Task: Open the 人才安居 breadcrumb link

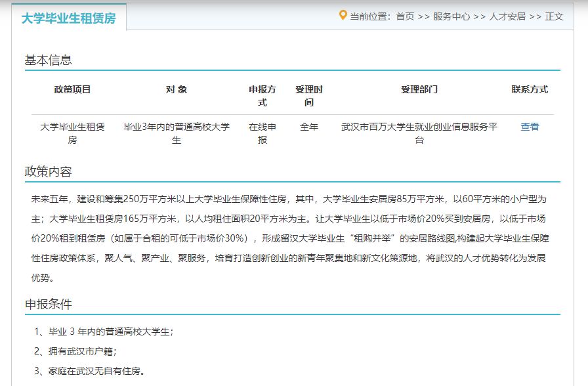Action: click(507, 16)
